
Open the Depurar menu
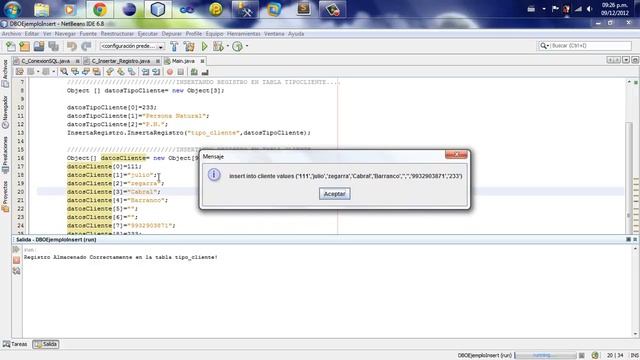[171, 34]
